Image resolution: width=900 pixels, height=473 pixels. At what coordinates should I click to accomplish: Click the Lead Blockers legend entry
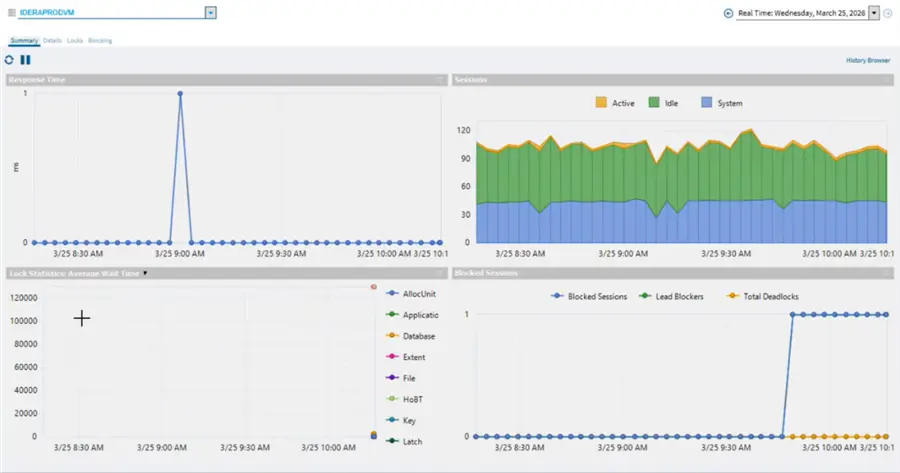tap(671, 296)
